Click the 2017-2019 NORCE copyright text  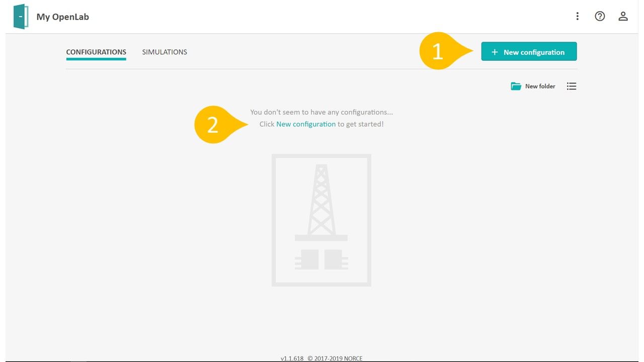tap(335, 358)
